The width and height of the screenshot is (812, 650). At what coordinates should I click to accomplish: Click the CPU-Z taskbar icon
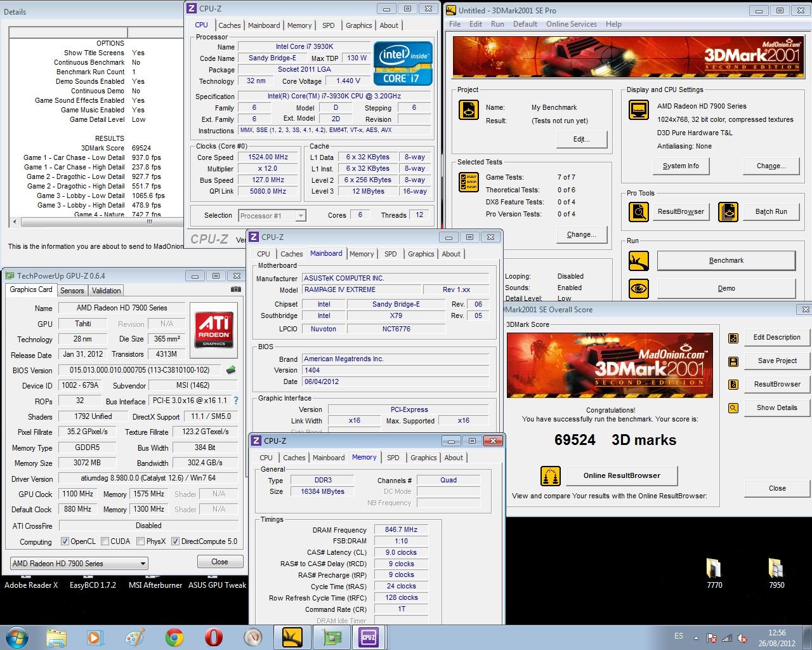tap(369, 637)
